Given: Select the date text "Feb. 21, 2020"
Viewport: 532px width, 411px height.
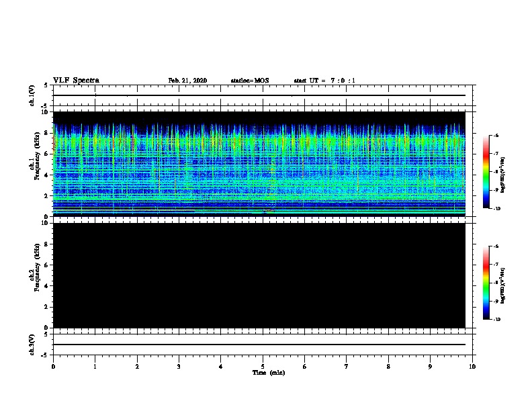Looking at the screenshot, I should tap(187, 81).
